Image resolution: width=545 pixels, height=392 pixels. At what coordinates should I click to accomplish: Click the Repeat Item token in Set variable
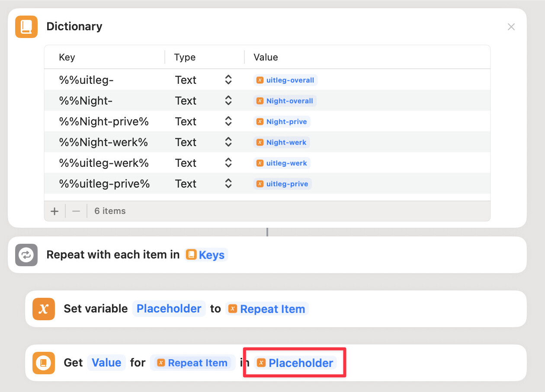coord(267,309)
